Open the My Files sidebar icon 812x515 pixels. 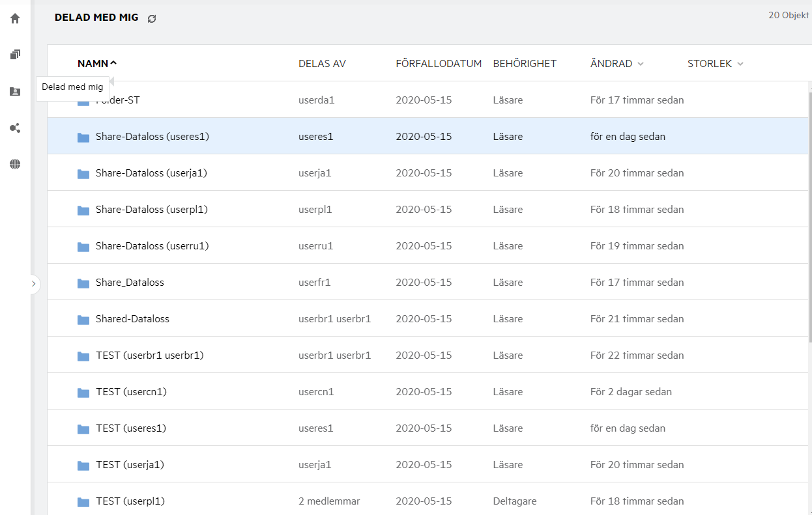pos(15,55)
